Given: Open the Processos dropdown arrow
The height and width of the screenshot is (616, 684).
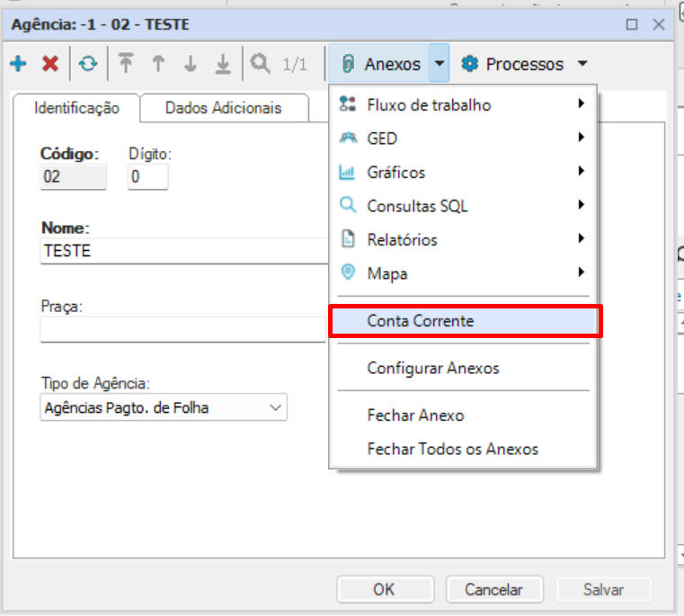Looking at the screenshot, I should (x=582, y=64).
